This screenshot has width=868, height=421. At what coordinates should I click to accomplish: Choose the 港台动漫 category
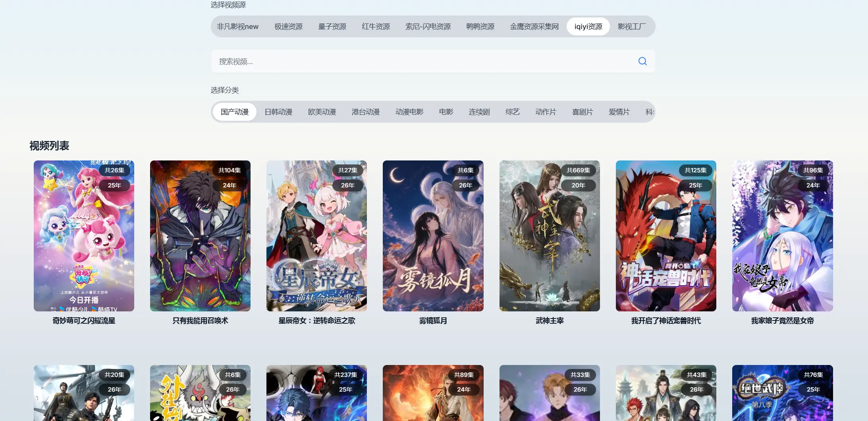366,112
